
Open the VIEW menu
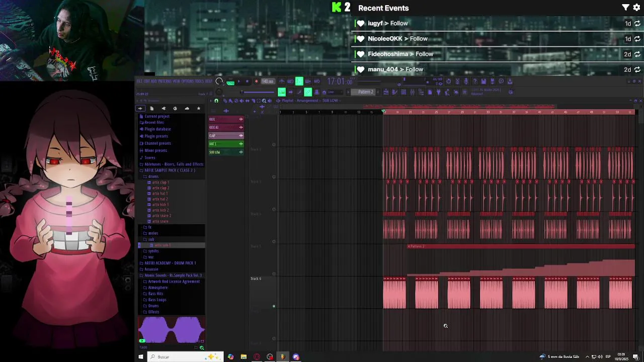[176, 81]
